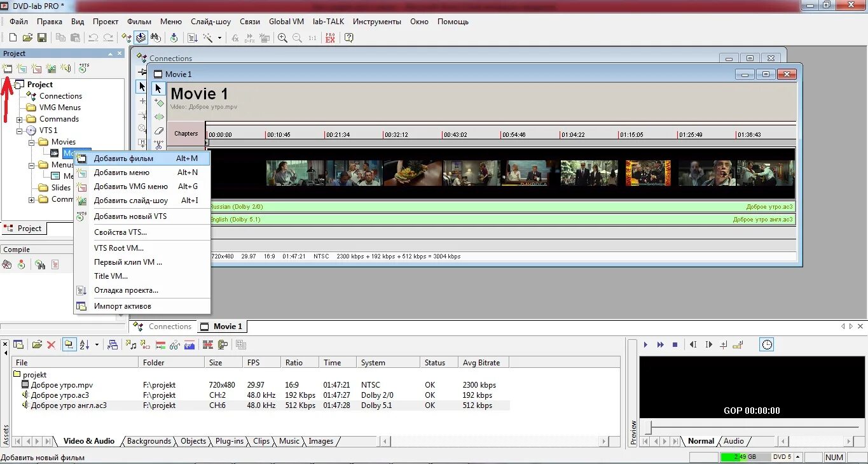Click the compile disc icon in main toolbar
Viewport: 868px width, 464px height.
tap(174, 38)
